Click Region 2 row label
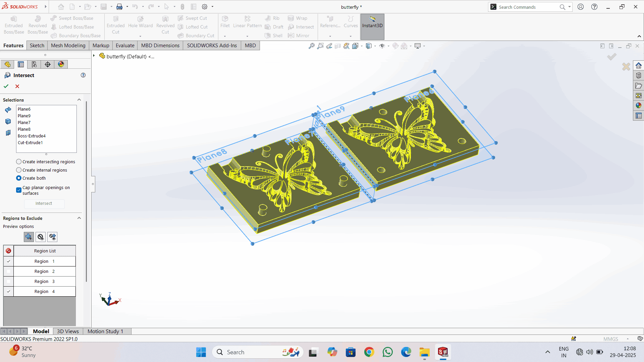Screen dimensions: 644x362 coord(45,271)
